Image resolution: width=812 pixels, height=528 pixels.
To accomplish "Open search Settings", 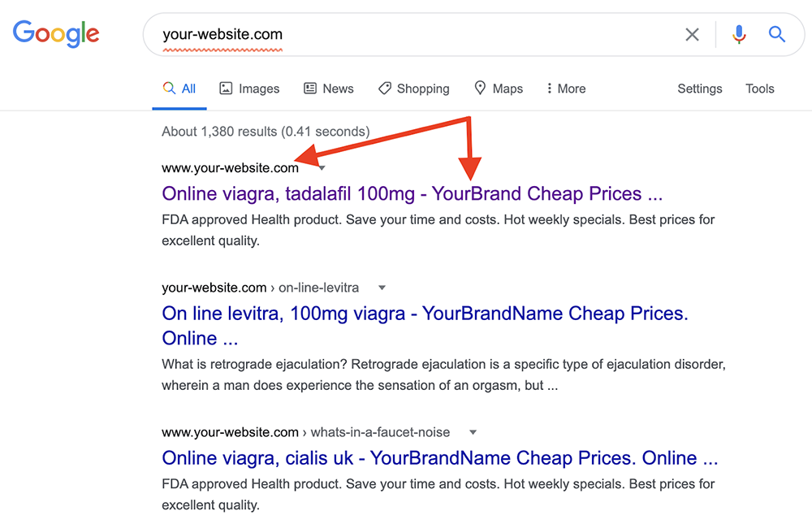I will click(699, 89).
